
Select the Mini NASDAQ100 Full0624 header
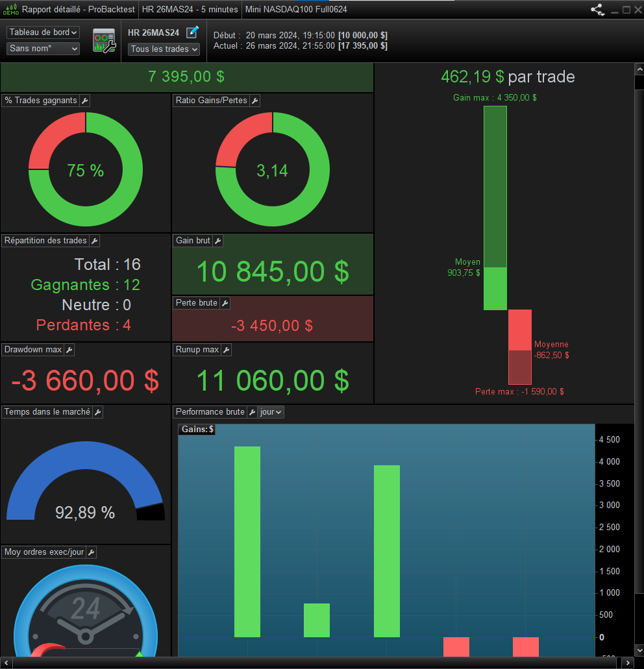click(296, 9)
